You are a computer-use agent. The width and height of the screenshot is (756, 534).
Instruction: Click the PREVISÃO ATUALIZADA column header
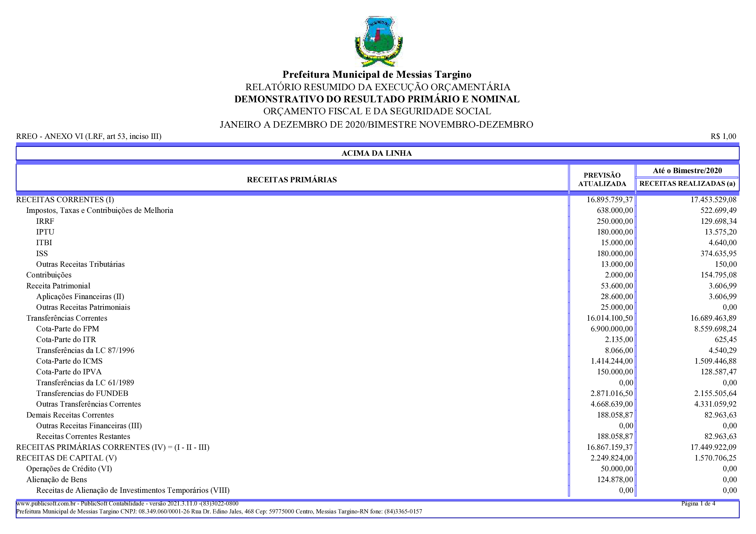[602, 180]
